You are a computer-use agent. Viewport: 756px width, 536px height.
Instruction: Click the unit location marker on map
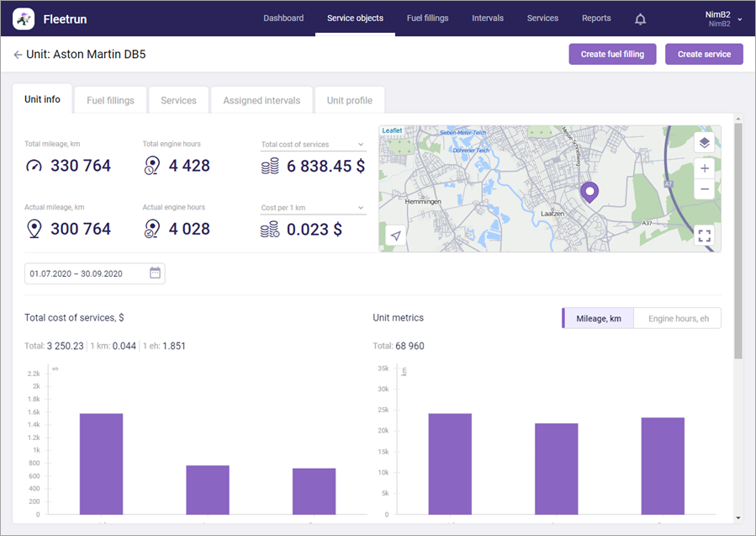[589, 193]
